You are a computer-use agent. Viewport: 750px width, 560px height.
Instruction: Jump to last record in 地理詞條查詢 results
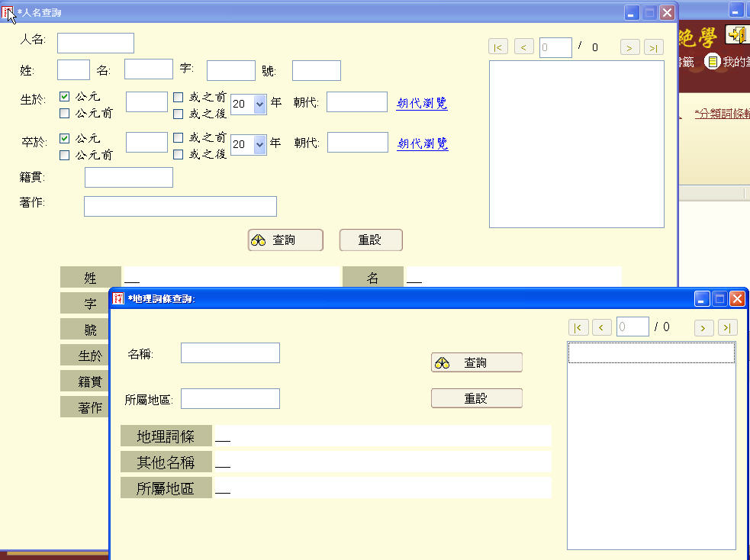point(728,327)
